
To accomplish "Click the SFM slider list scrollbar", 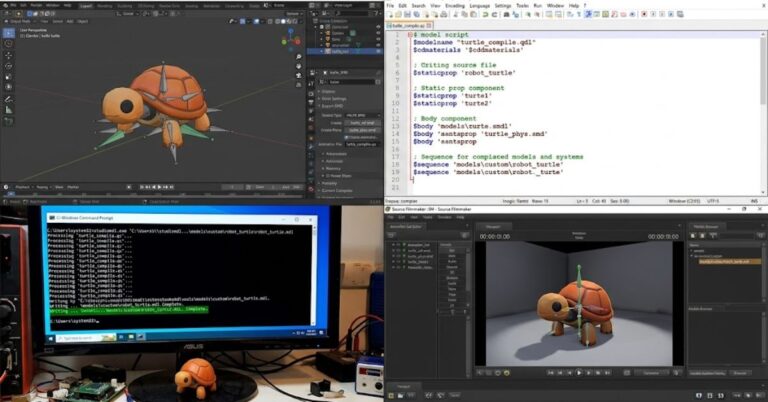I will [467, 274].
